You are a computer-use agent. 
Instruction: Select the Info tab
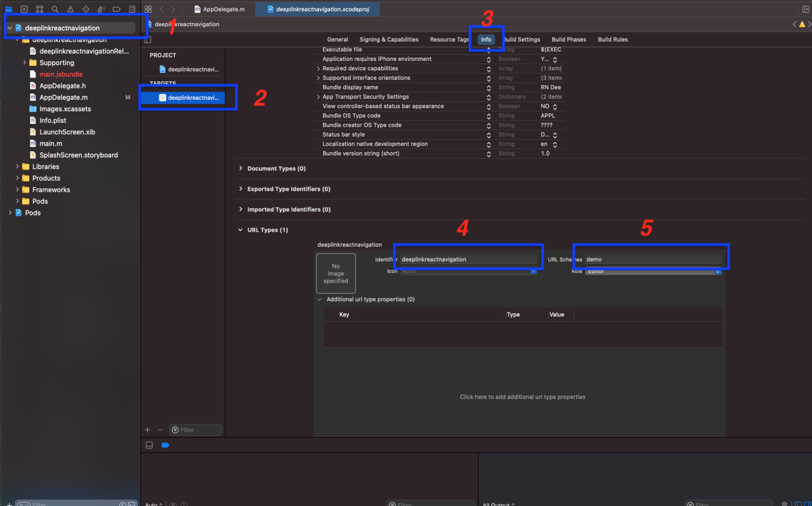pyautogui.click(x=486, y=39)
